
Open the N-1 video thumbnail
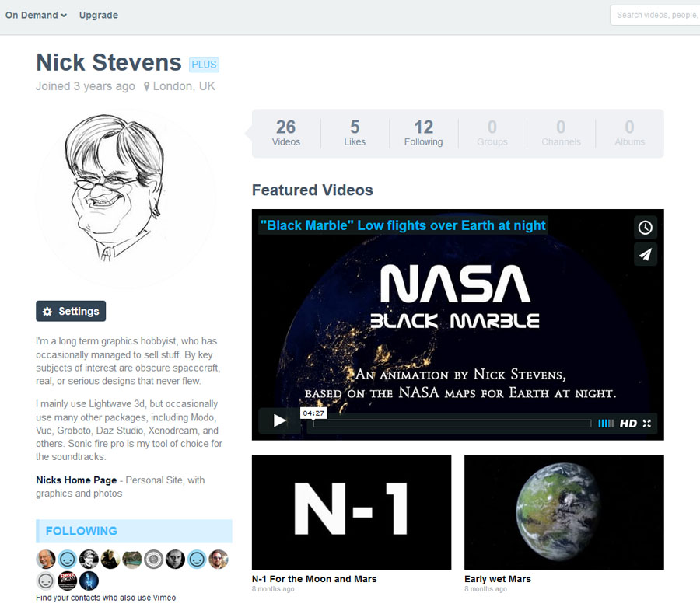[x=352, y=512]
